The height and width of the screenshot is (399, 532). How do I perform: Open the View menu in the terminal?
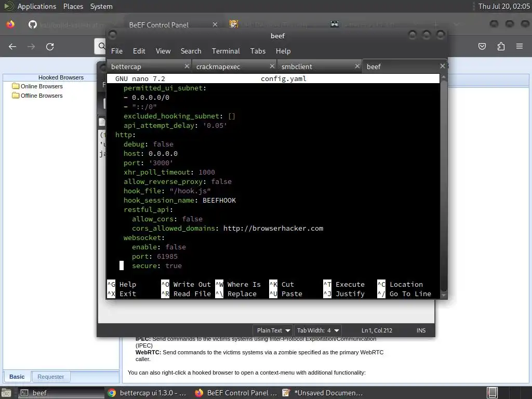(163, 51)
